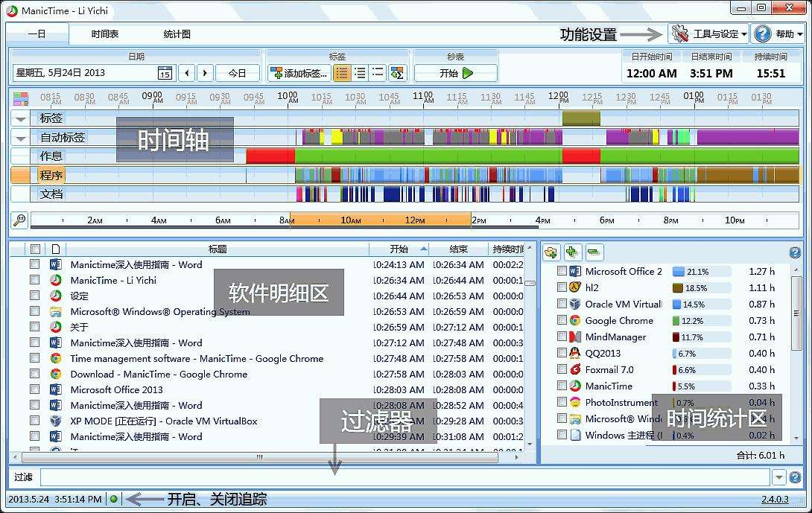Sort by the 开始 column header
This screenshot has width=812, height=513.
[x=399, y=249]
